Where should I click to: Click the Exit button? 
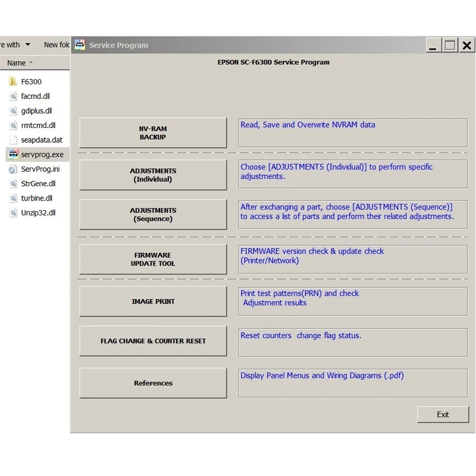443,414
